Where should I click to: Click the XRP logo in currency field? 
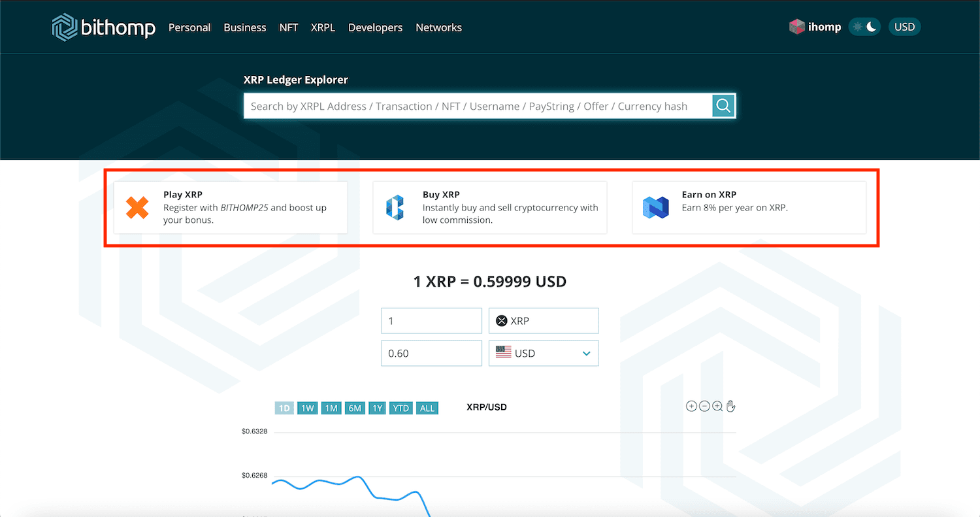502,321
